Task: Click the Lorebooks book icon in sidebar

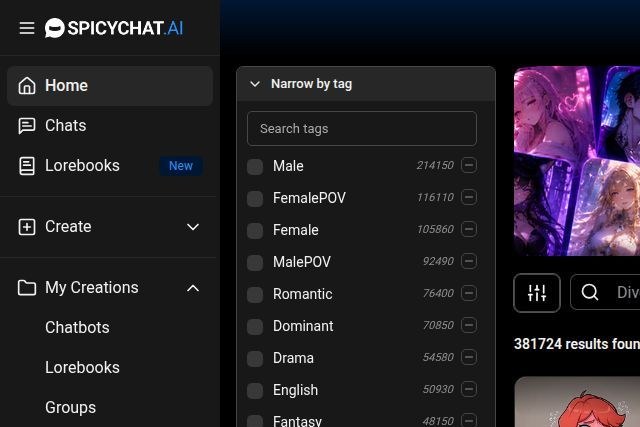Action: 27,166
